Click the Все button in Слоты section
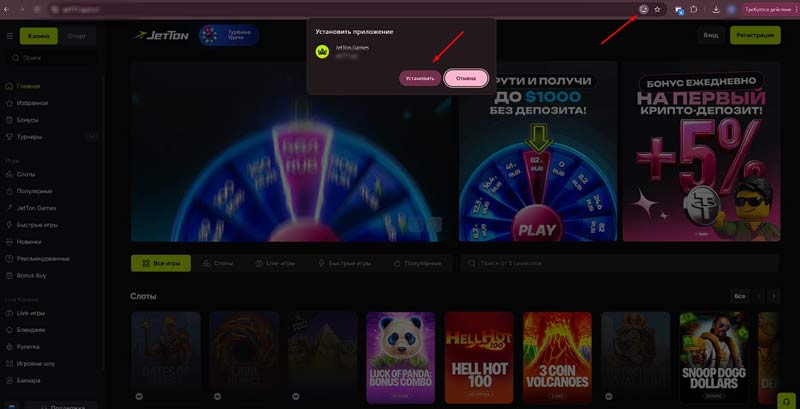Screen dimensions: 800x409 pyautogui.click(x=740, y=296)
